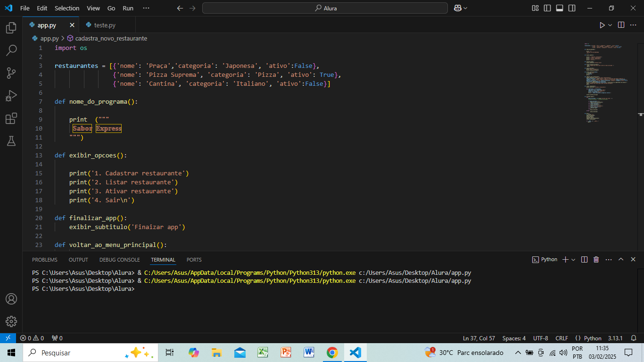Close the app.py editor tab
Image resolution: width=644 pixels, height=362 pixels.
coord(72,25)
